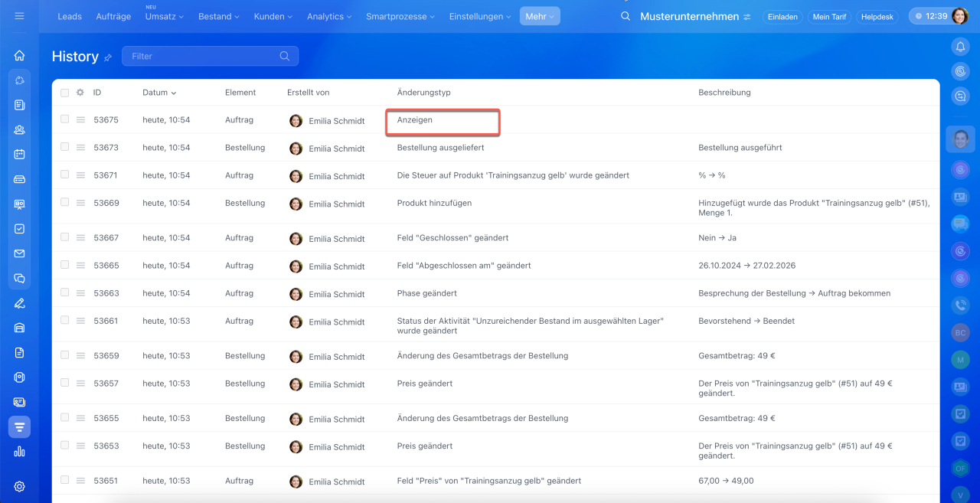The height and width of the screenshot is (503, 980).
Task: Open the calendar icon in left sidebar
Action: [x=19, y=154]
